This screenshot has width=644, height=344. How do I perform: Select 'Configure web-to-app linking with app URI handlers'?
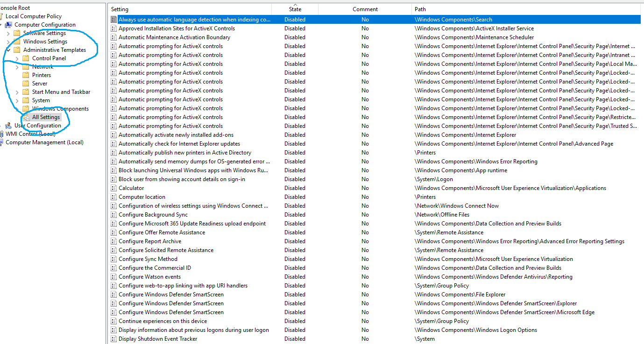183,286
